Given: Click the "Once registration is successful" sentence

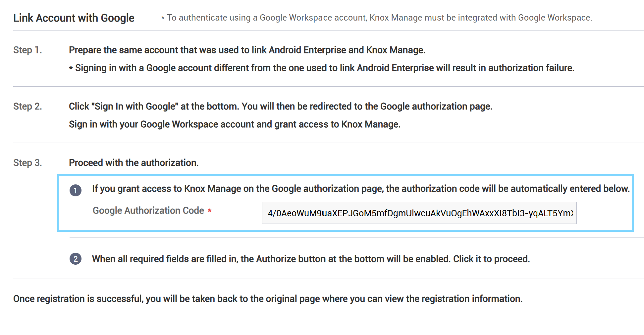Looking at the screenshot, I should pyautogui.click(x=268, y=299).
